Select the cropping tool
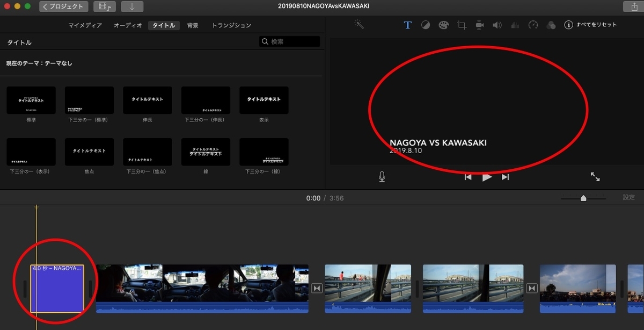This screenshot has width=644, height=330. click(x=461, y=25)
